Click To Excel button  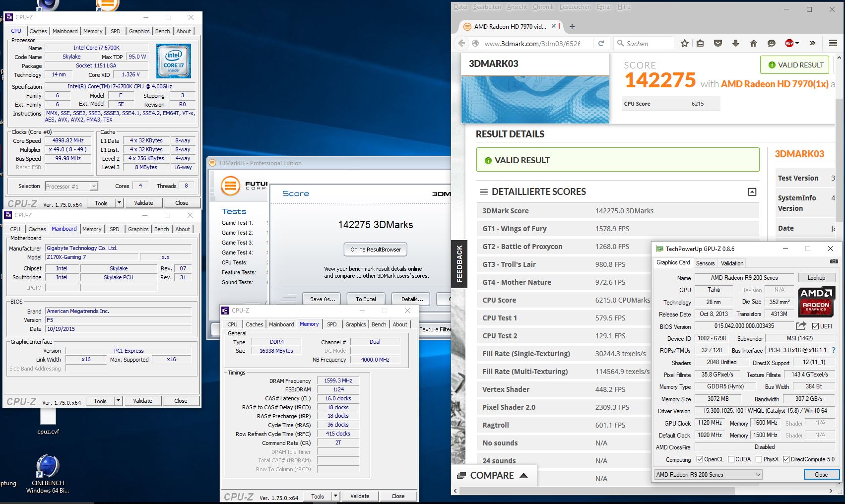[x=366, y=299]
